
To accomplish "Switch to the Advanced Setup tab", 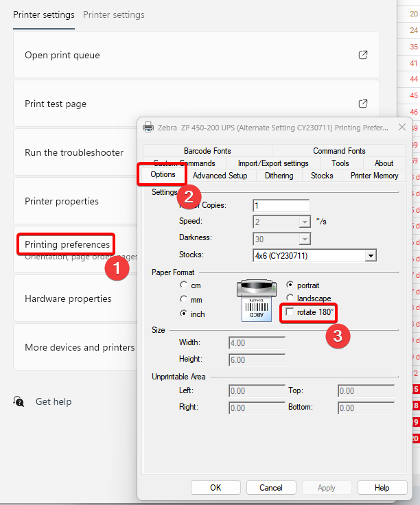I will click(220, 176).
